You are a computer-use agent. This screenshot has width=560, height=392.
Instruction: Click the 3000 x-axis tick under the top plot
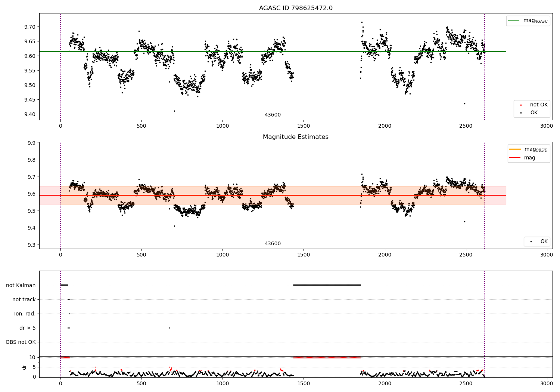pos(547,126)
